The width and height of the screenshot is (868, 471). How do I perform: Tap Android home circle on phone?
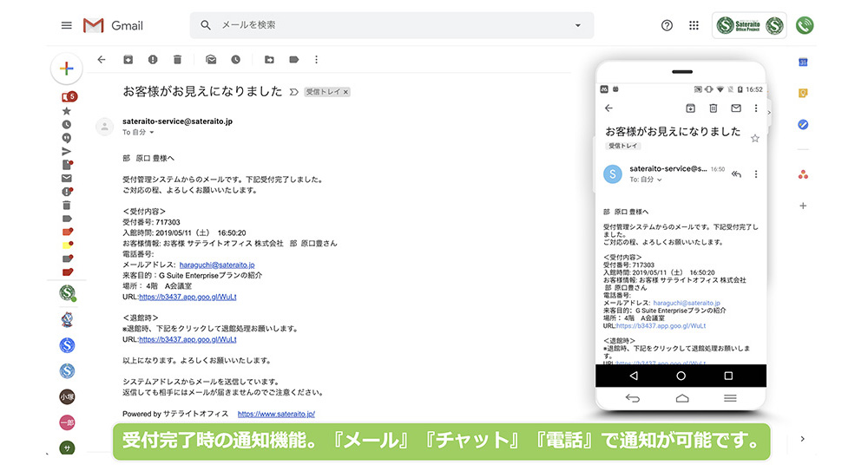(x=681, y=376)
